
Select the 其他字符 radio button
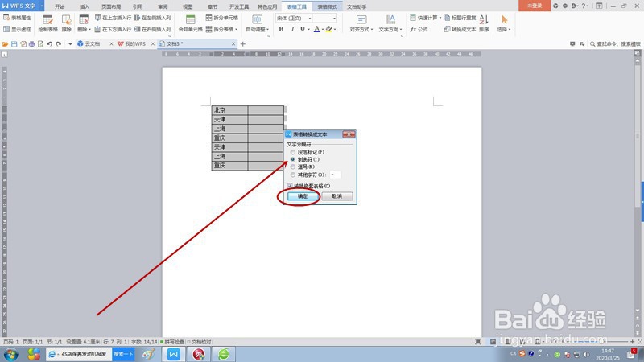point(293,175)
